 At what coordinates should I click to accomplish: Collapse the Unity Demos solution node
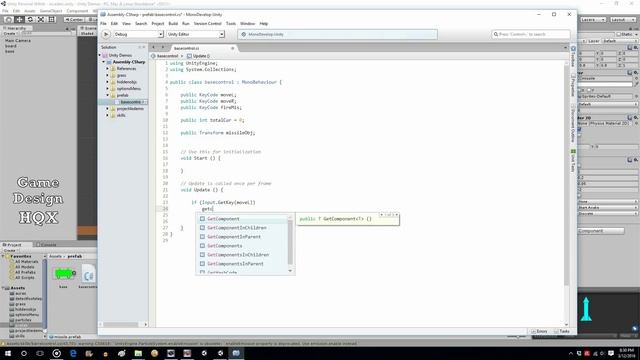100,55
